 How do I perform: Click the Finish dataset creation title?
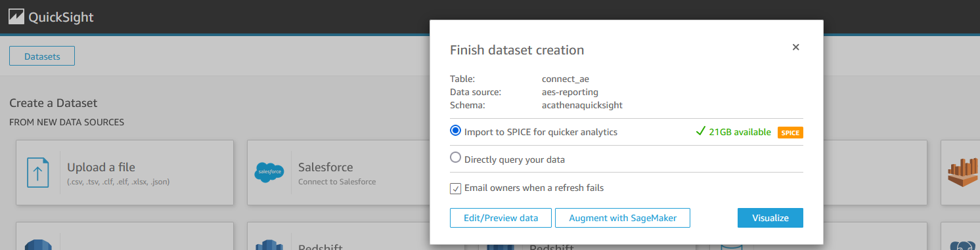(517, 50)
